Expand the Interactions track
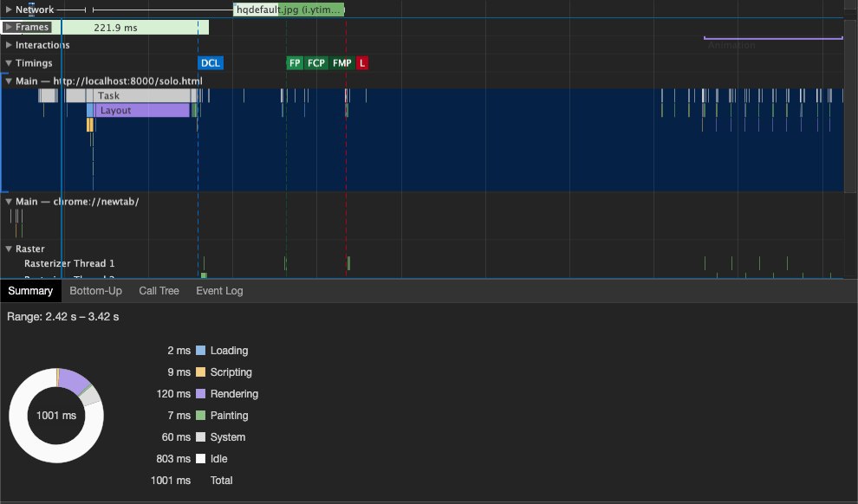 9,45
